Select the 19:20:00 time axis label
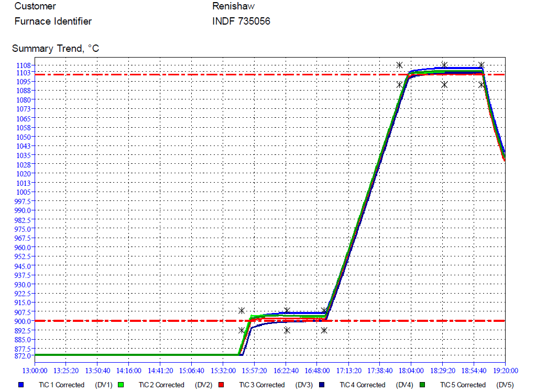Screen dimensions: 536x392 point(505,371)
